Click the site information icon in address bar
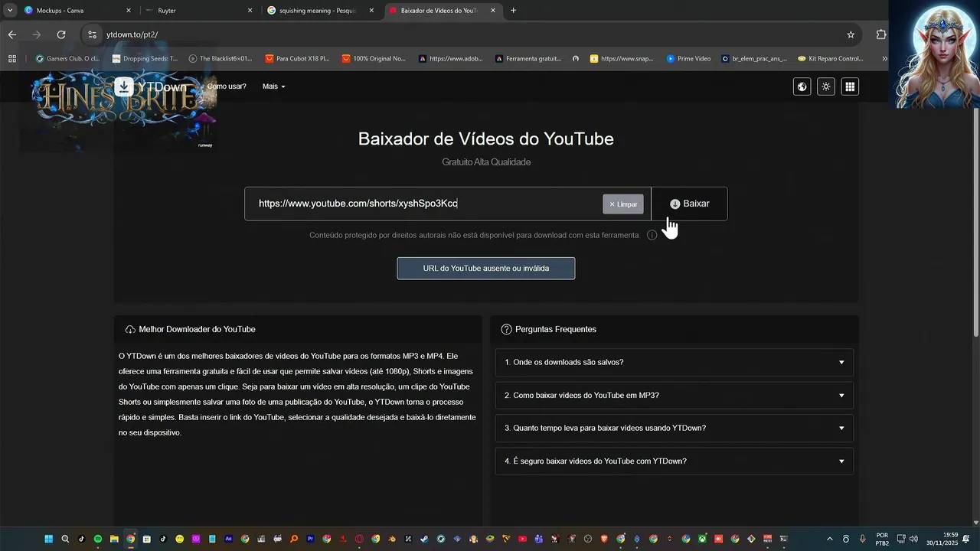 [92, 34]
